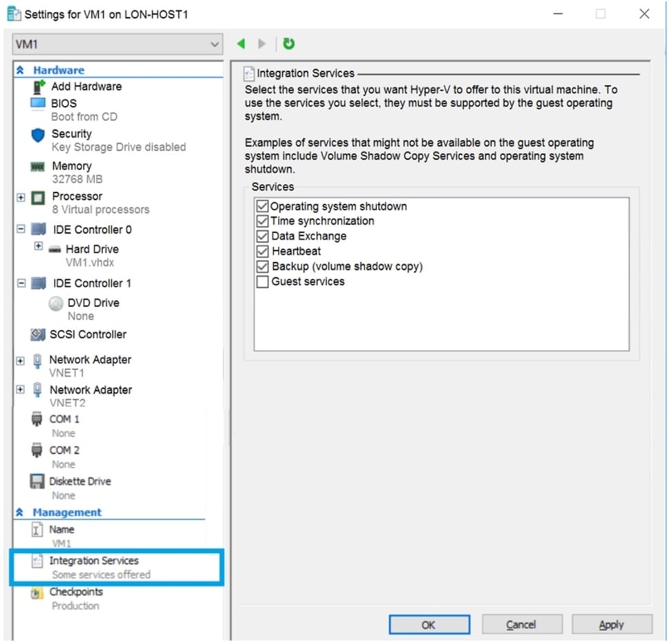
Task: Click the Add Hardware icon
Action: coord(38,86)
